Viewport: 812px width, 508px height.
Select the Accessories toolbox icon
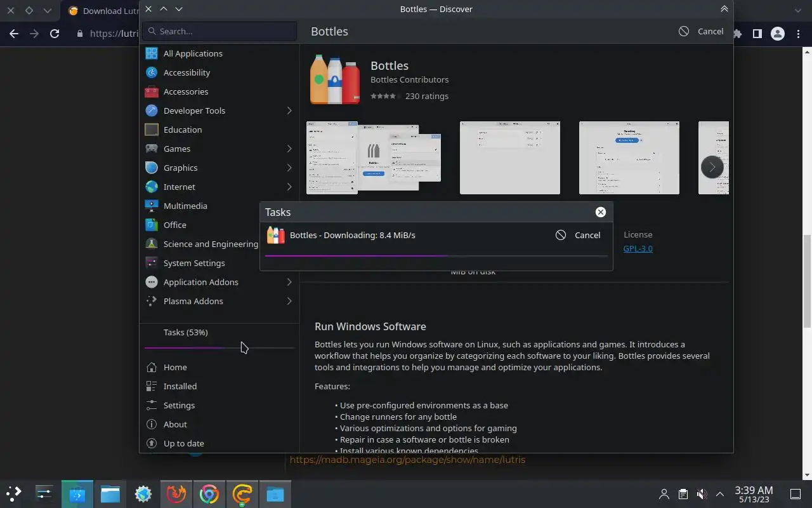click(x=151, y=91)
